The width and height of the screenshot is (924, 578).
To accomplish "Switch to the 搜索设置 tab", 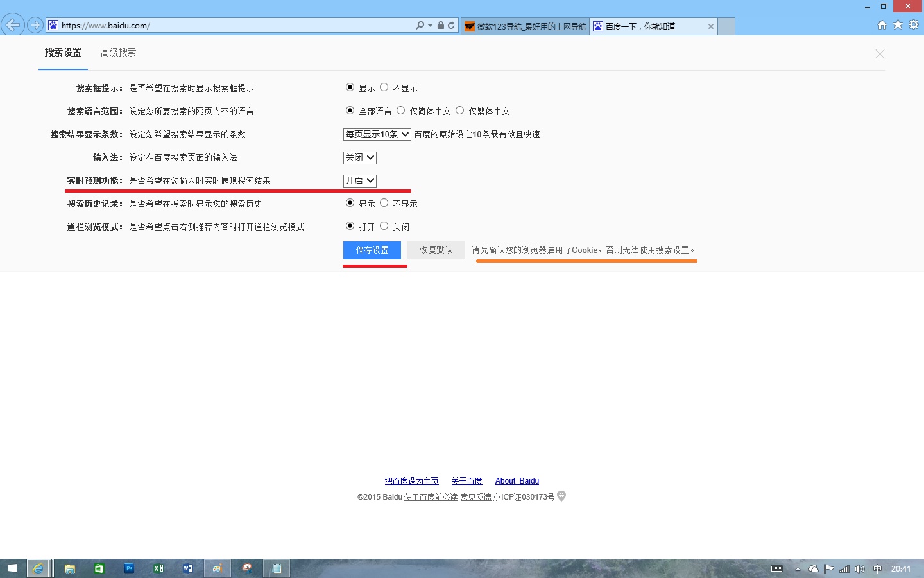I will (63, 53).
